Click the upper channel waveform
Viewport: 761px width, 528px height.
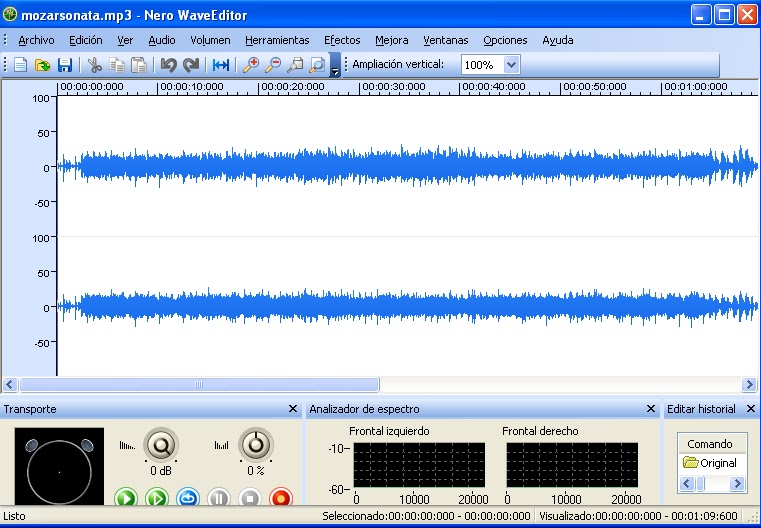click(x=407, y=166)
